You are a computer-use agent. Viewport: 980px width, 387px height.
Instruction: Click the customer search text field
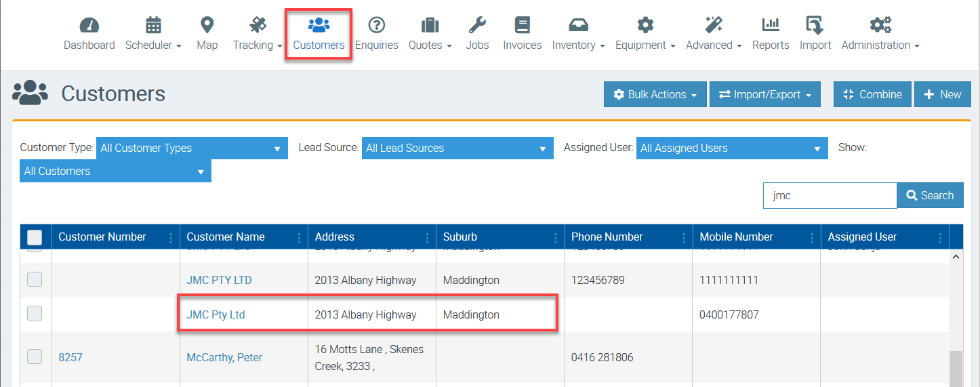coord(830,196)
